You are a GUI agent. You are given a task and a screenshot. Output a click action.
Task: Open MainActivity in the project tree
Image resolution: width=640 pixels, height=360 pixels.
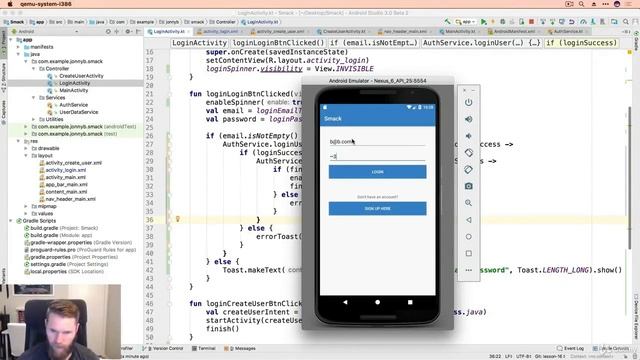[74, 90]
